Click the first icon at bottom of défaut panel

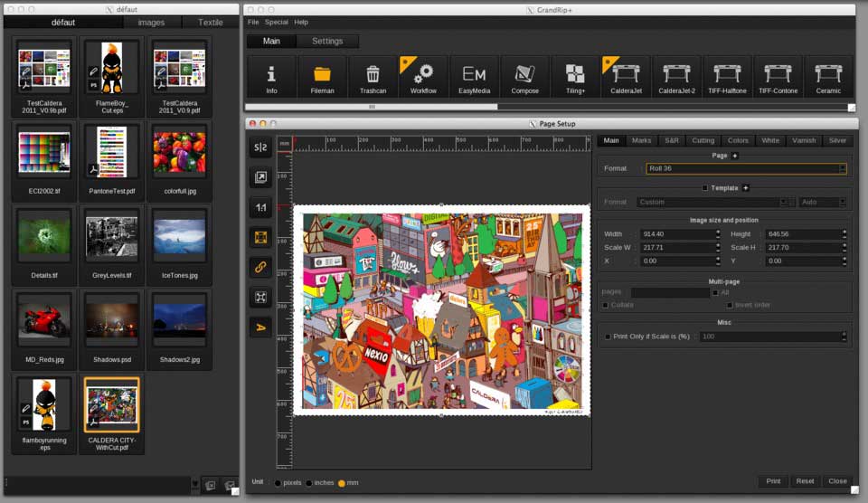pyautogui.click(x=211, y=485)
